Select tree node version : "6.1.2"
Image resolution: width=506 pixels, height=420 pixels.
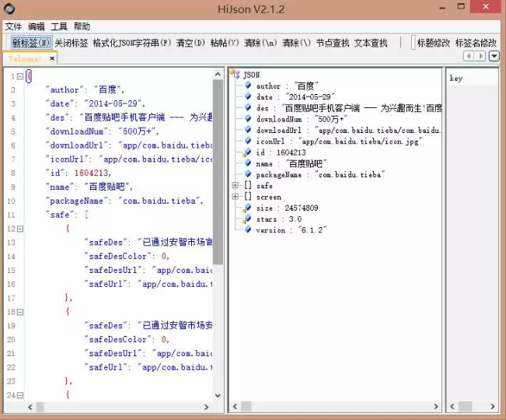(x=291, y=230)
